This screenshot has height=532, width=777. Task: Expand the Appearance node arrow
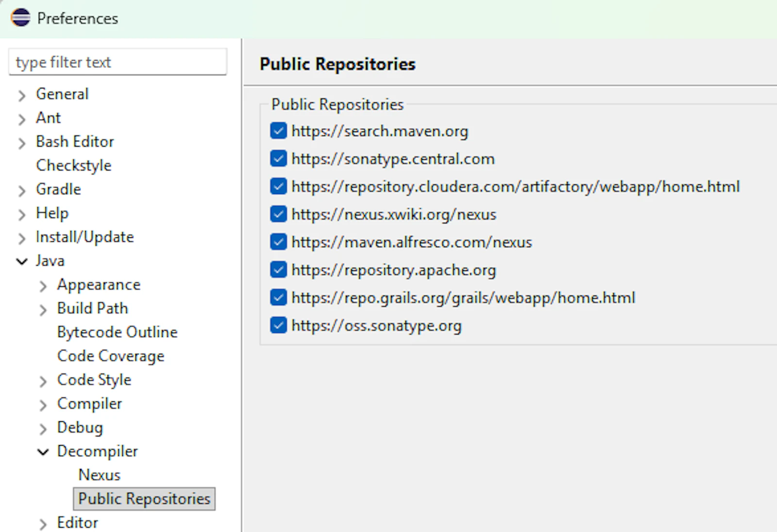point(43,286)
